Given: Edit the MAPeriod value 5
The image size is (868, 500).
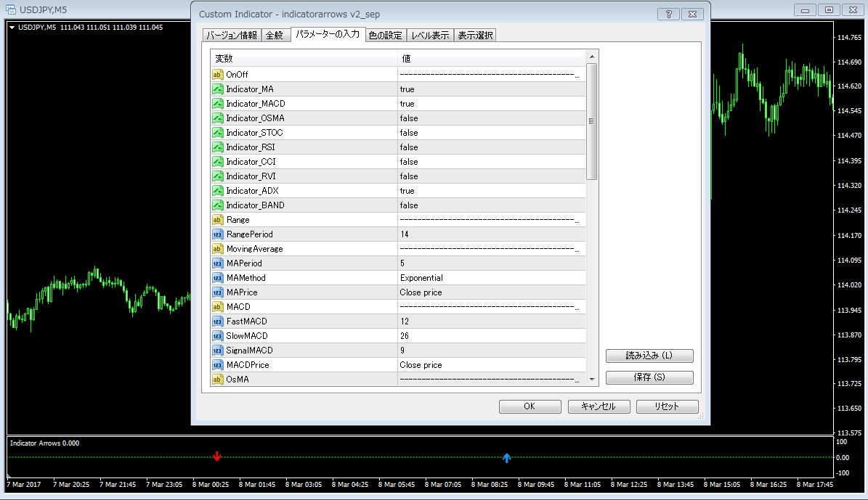Looking at the screenshot, I should click(x=492, y=263).
